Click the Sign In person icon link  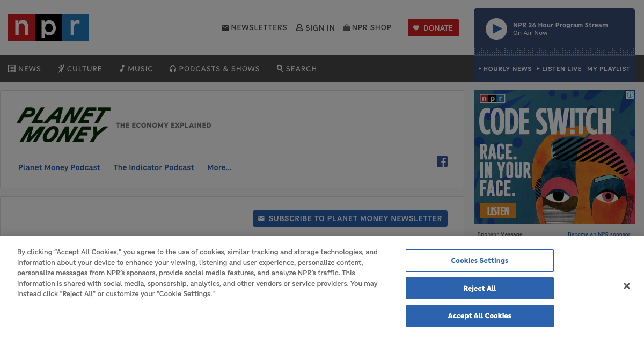click(x=316, y=28)
